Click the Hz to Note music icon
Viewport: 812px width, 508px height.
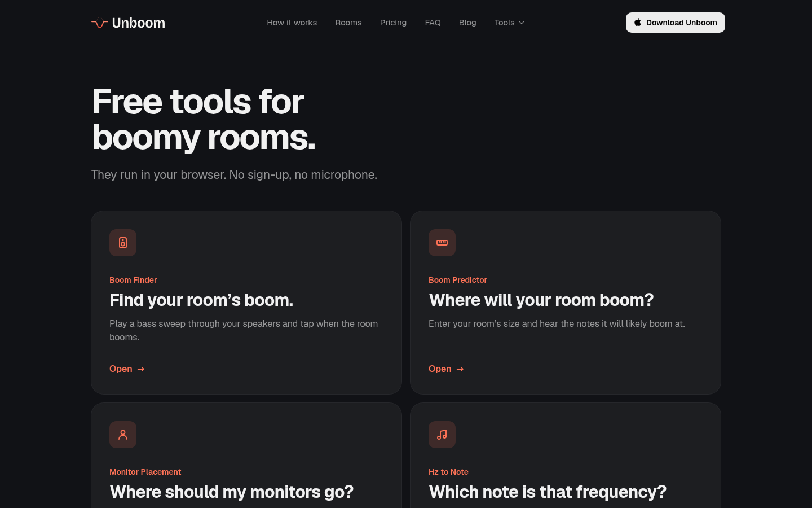[442, 435]
